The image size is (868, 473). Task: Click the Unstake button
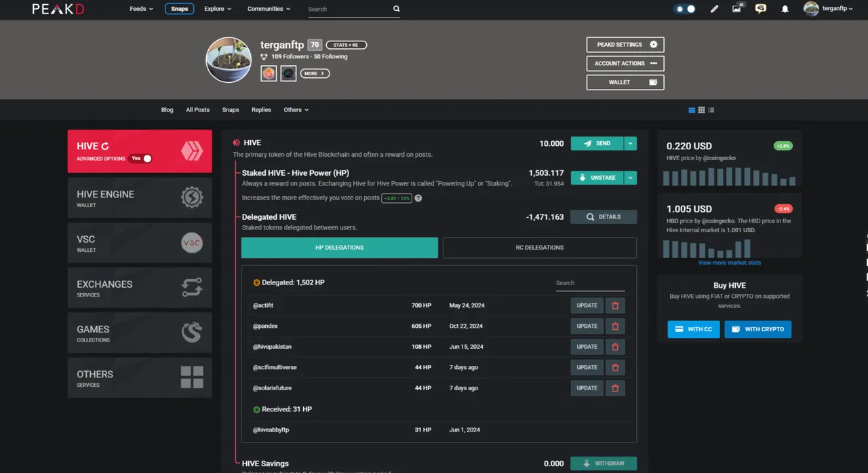[x=597, y=178]
